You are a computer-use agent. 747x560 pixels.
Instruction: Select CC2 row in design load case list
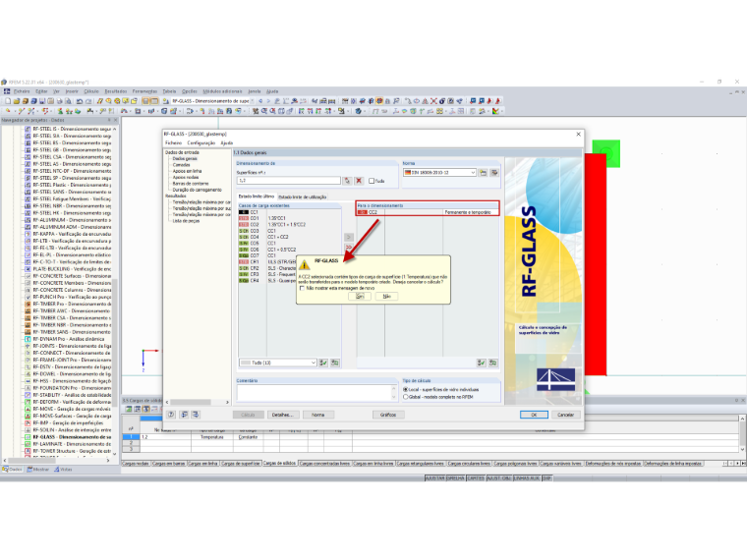[x=428, y=212]
